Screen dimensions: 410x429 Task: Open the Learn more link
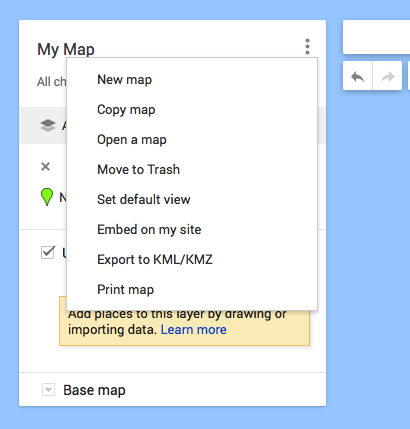pos(194,330)
